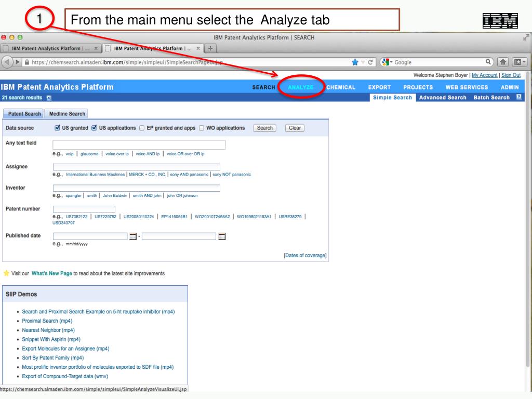This screenshot has width=532, height=399.
Task: Use example patent number 'US7082122'
Action: point(76,217)
